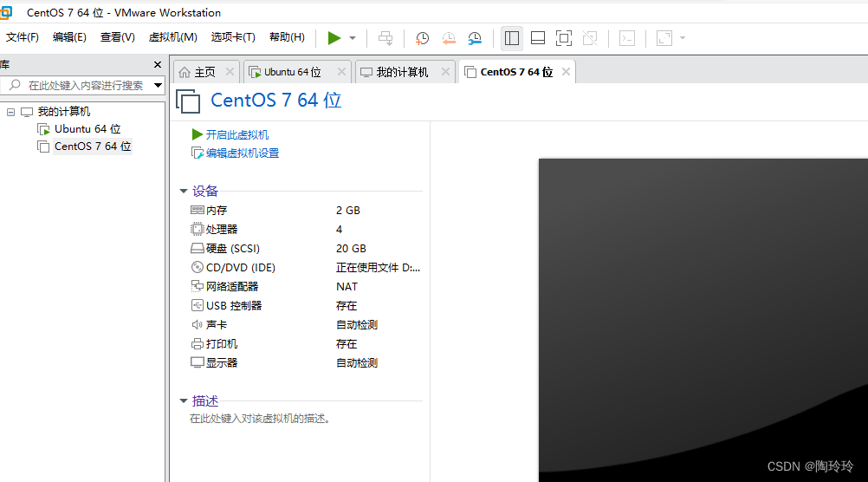Close the library panel
868x482 pixels.
coord(157,65)
